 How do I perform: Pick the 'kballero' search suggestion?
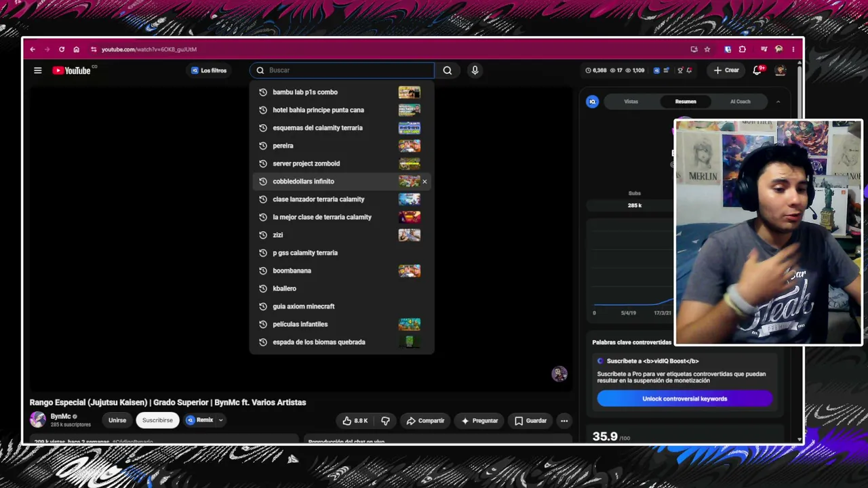(342, 289)
